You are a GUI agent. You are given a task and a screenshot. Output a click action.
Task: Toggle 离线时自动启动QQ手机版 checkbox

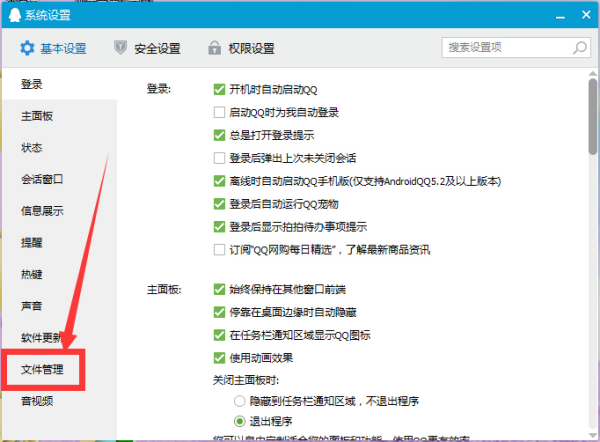(219, 181)
